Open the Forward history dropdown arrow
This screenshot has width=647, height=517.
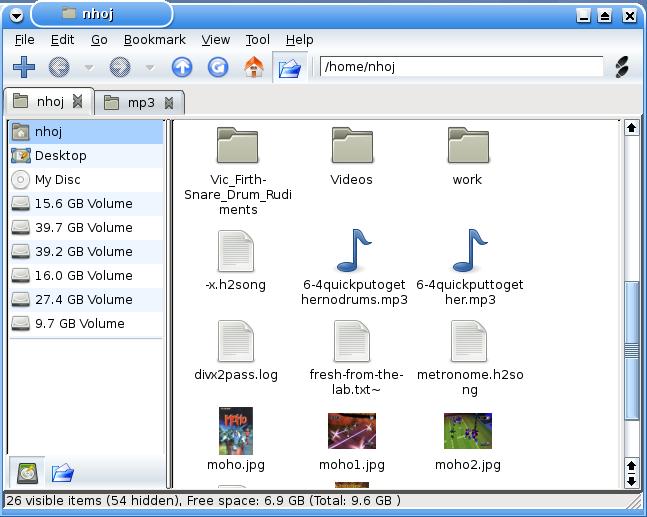tap(149, 67)
